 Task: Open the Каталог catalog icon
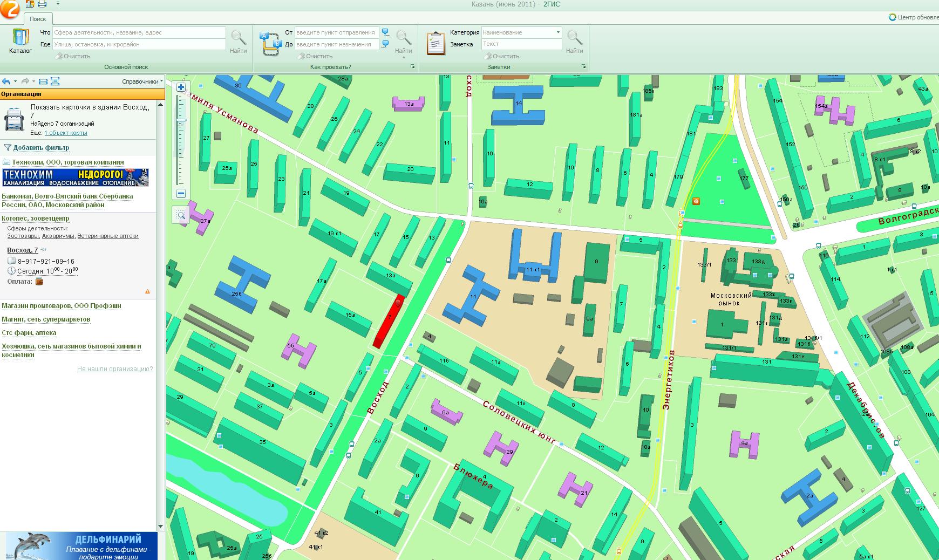21,40
